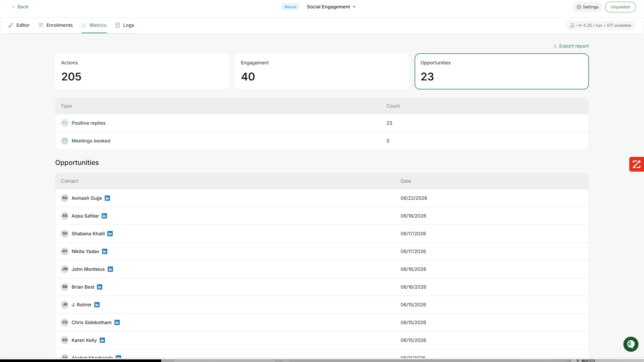The height and width of the screenshot is (362, 644).
Task: Open the chat support bubble
Action: click(631, 344)
